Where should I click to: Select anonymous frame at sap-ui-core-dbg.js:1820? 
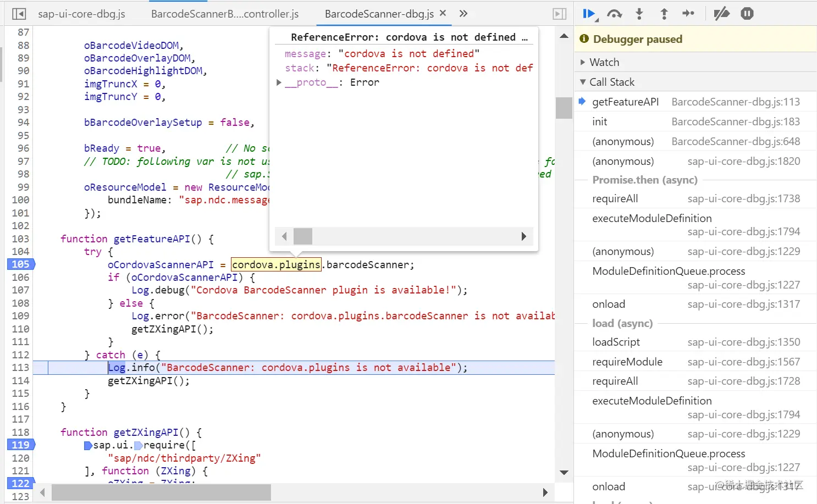pyautogui.click(x=695, y=161)
